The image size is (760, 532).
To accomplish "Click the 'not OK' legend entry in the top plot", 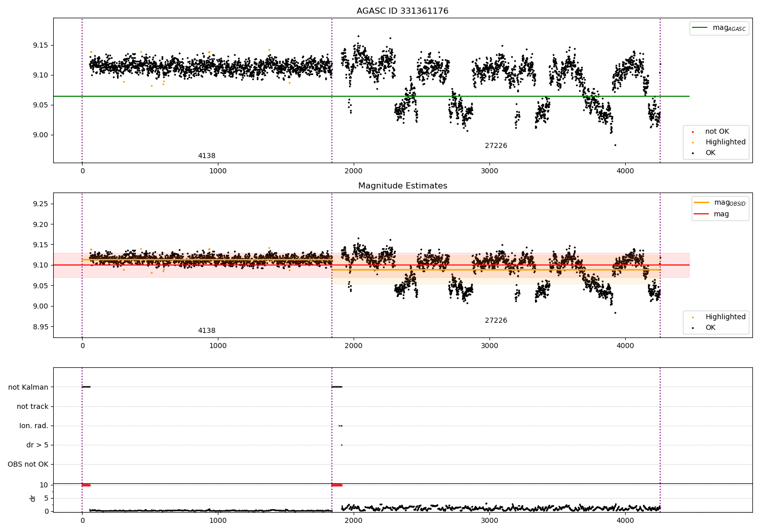I will point(717,132).
